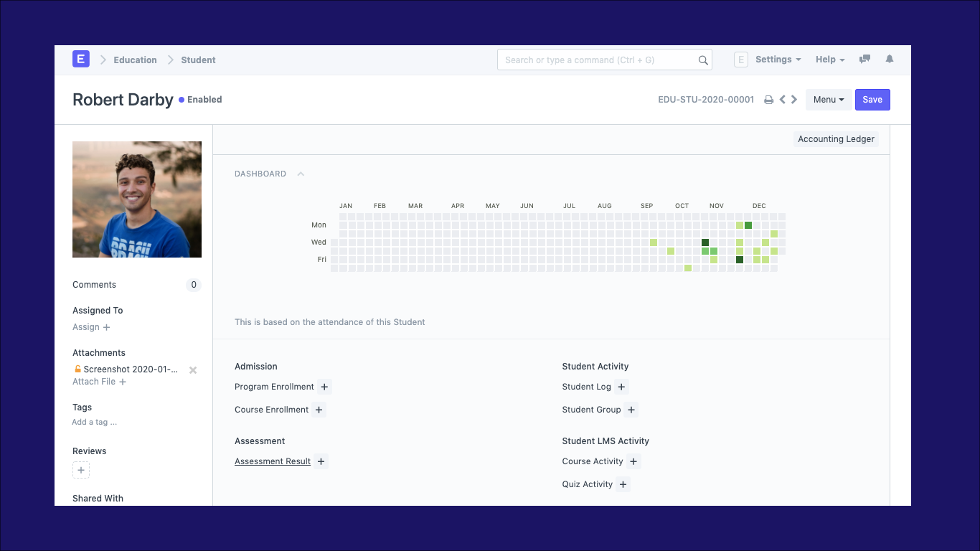980x551 pixels.
Task: Click the search magnifier icon
Action: tap(703, 60)
